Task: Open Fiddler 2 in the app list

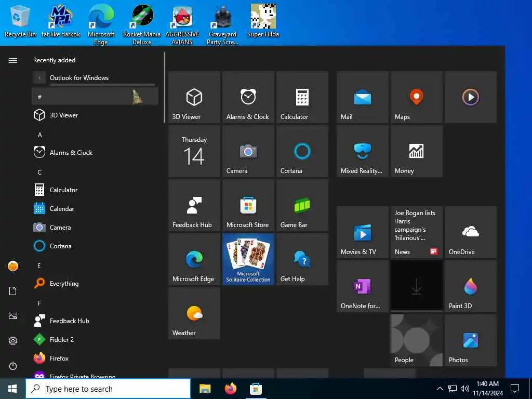Action: [x=95, y=339]
